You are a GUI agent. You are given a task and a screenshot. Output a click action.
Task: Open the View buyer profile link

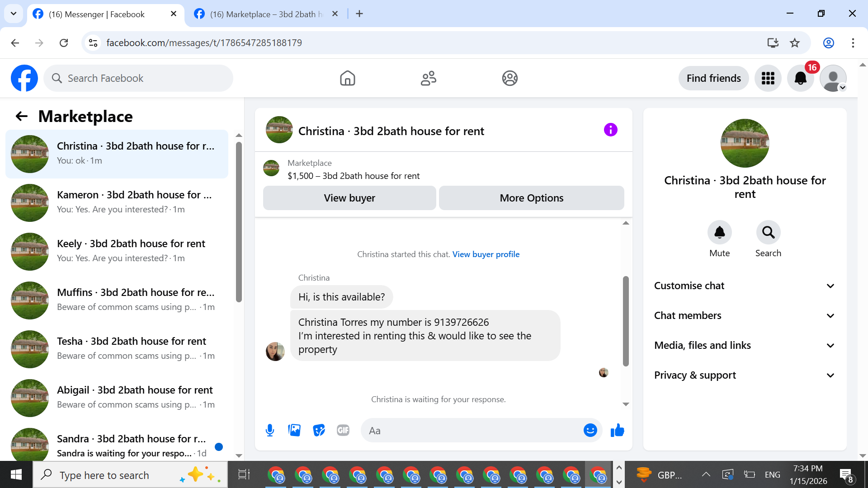point(486,254)
